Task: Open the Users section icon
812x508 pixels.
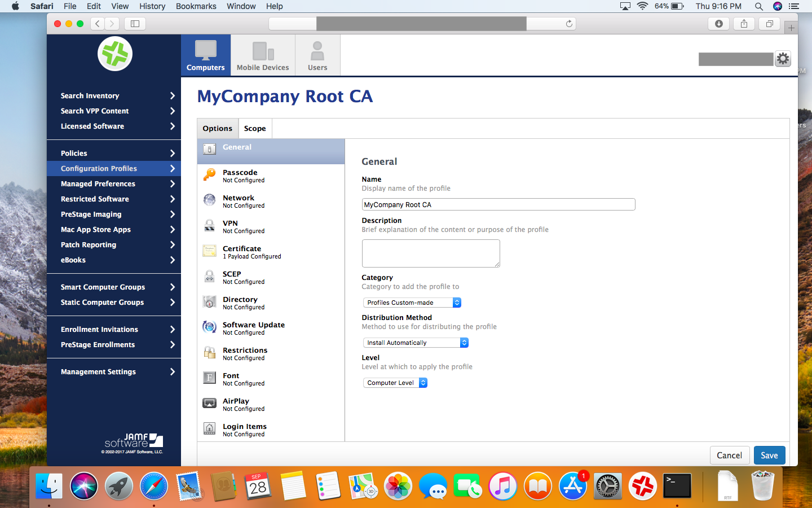Action: click(317, 51)
